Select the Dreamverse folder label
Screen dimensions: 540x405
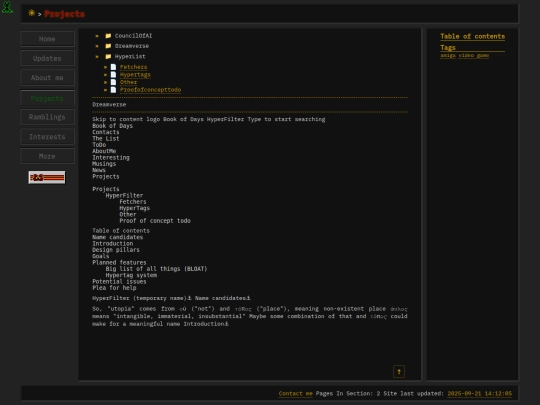tap(132, 46)
